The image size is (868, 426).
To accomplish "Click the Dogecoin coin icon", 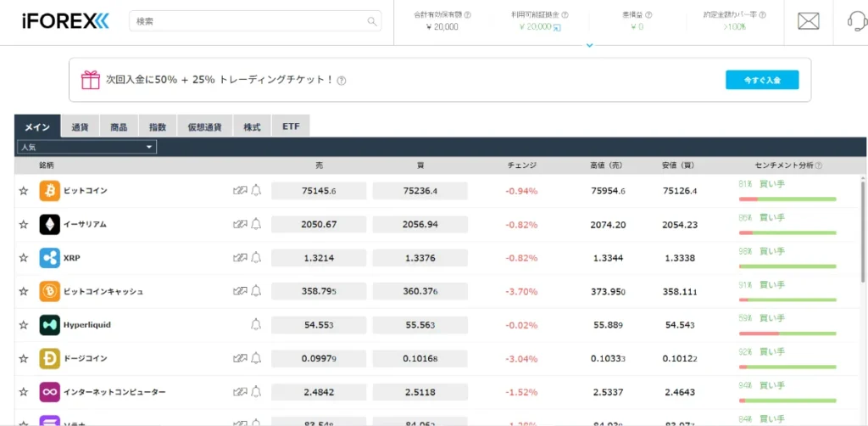I will 50,358.
